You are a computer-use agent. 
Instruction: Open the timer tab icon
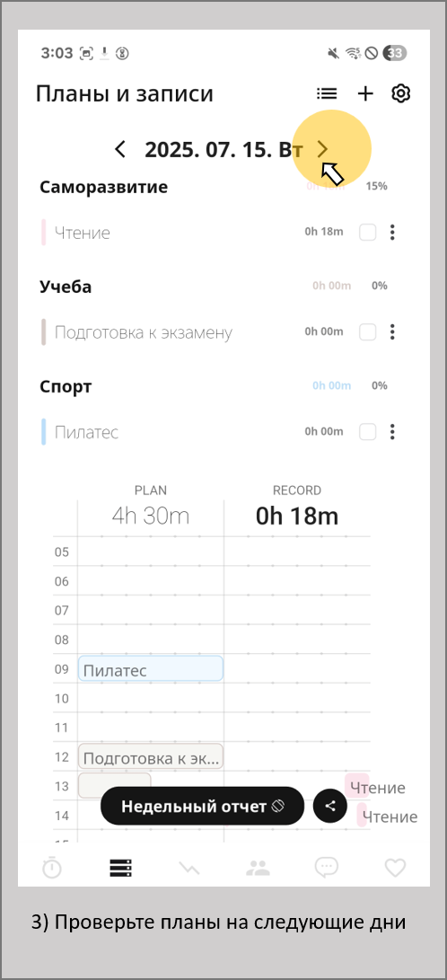point(52,868)
